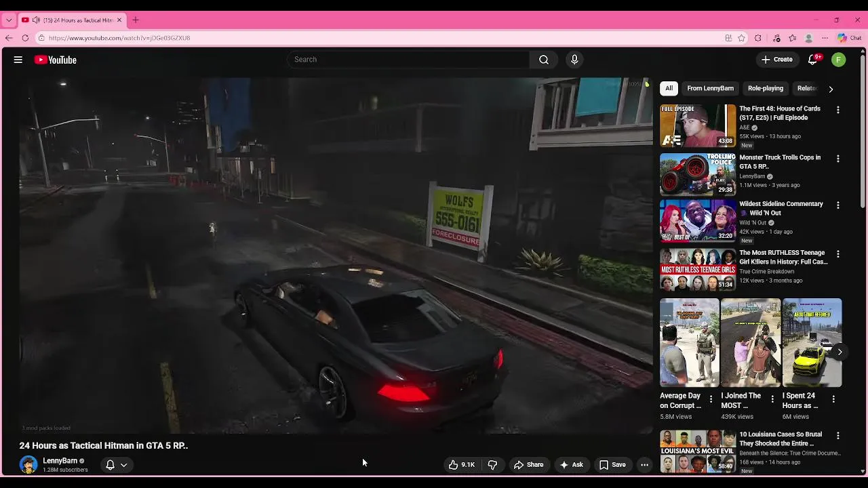Open The Most RUTHLESS Teenage Girl Killers title

tap(783, 257)
